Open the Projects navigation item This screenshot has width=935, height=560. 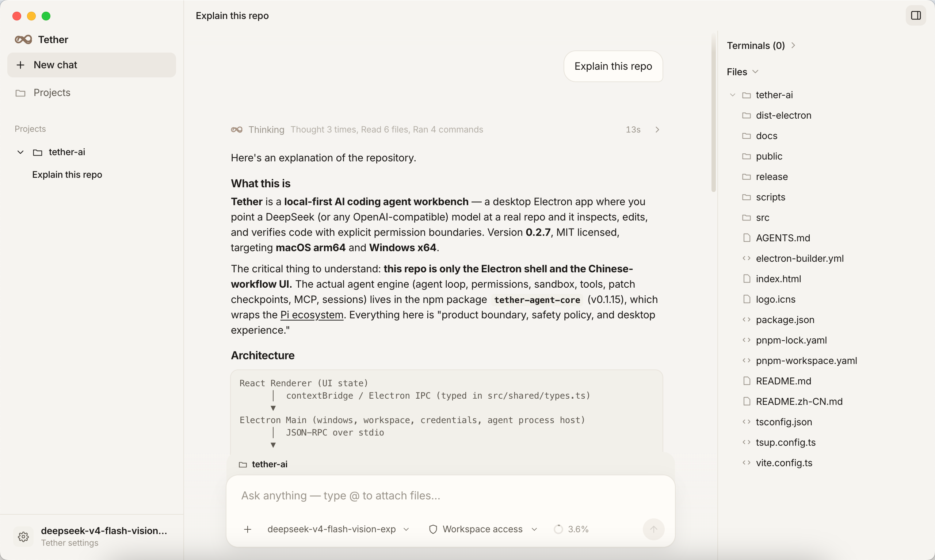click(92, 93)
